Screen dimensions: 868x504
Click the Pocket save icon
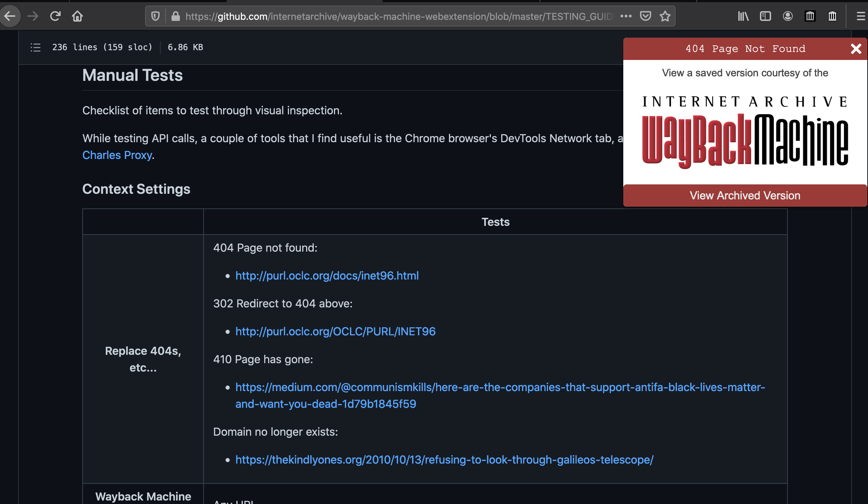(x=645, y=16)
